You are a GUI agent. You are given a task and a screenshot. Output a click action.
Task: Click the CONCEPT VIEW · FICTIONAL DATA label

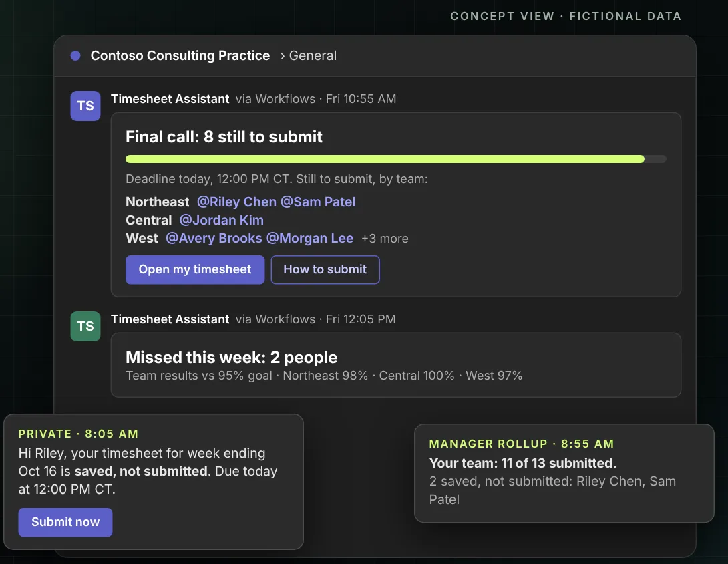[566, 16]
